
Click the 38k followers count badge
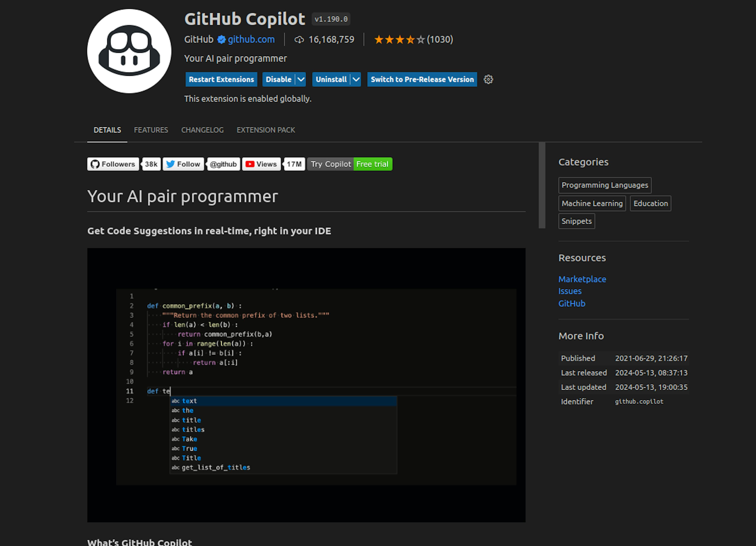coord(151,164)
